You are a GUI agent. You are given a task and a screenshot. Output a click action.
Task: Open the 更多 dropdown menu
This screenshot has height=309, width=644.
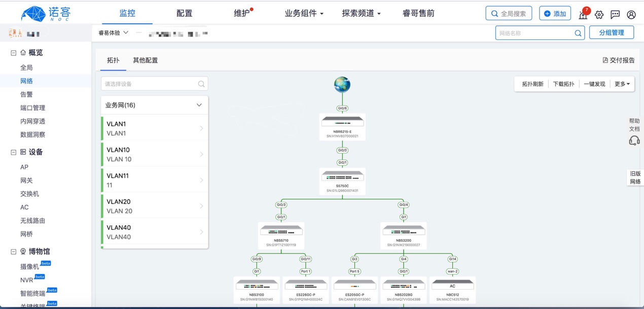[x=622, y=84]
